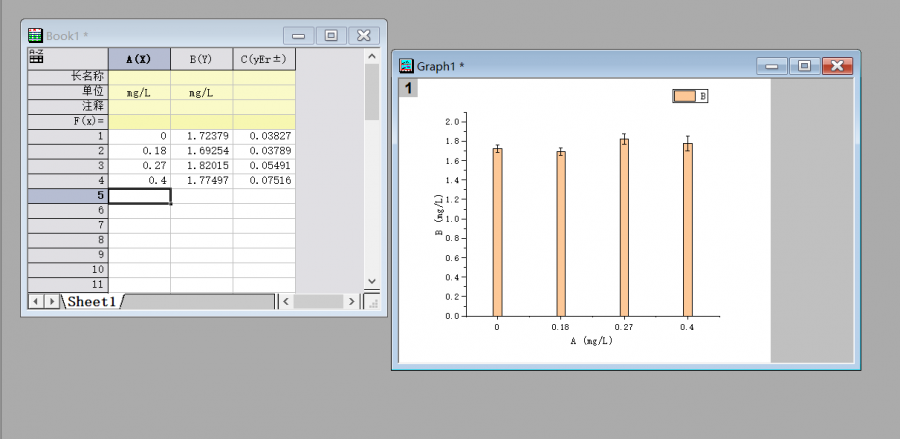The height and width of the screenshot is (439, 900).
Task: Select column B(Y) header
Action: [201, 58]
